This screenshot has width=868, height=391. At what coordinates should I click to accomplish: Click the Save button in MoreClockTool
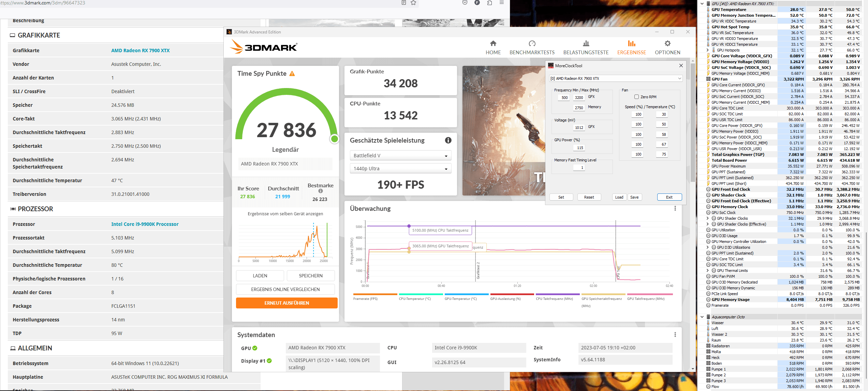coord(634,197)
